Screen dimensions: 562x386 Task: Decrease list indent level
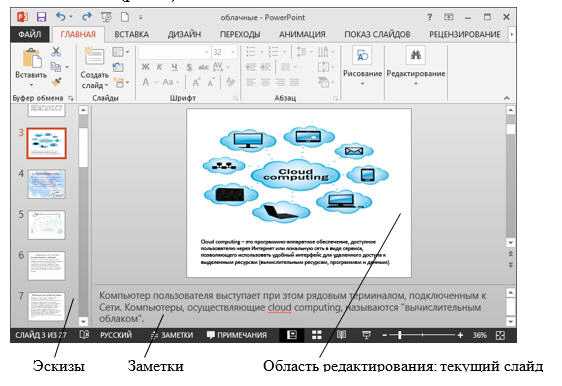(x=251, y=67)
